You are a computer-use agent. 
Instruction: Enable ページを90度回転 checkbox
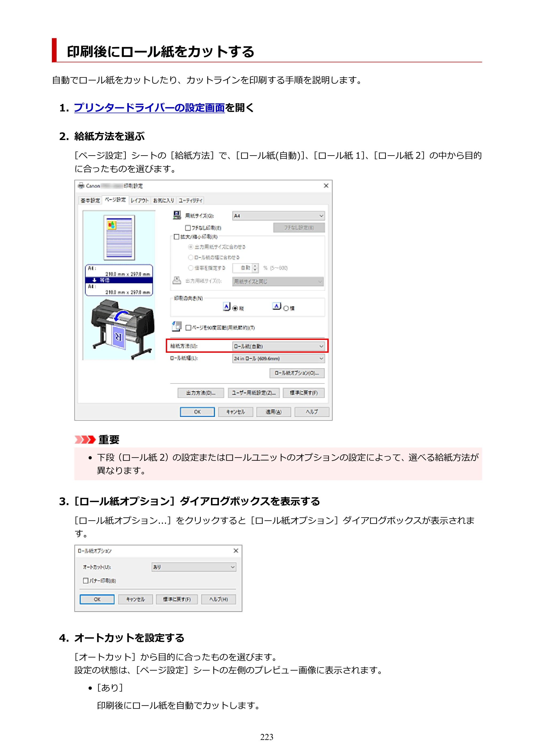188,328
